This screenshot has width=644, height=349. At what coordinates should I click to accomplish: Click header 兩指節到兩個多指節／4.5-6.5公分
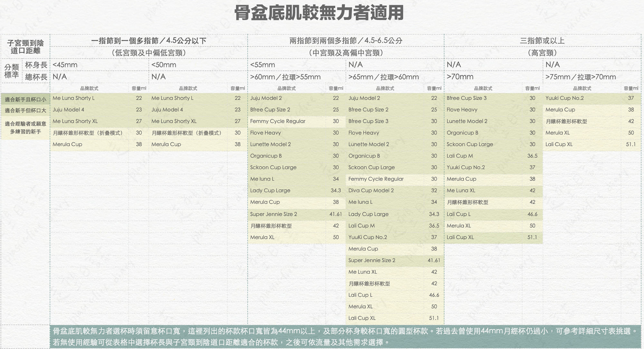coord(346,41)
